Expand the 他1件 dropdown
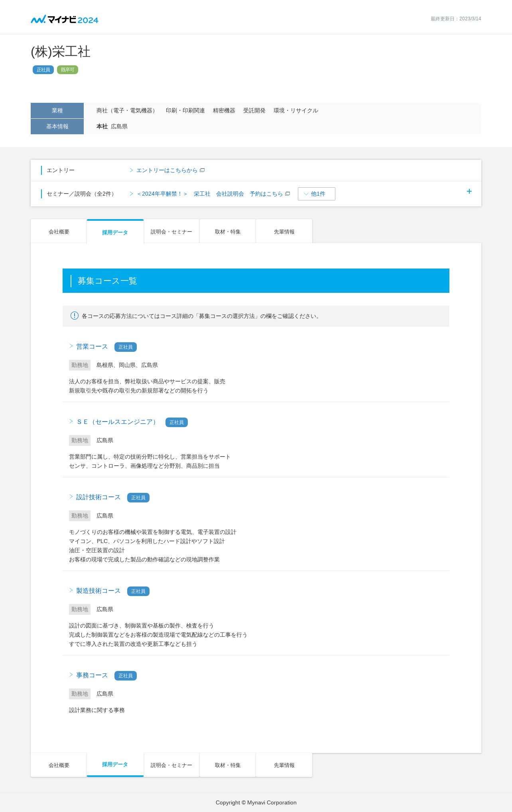Screen dimensions: 512x812 (316, 194)
